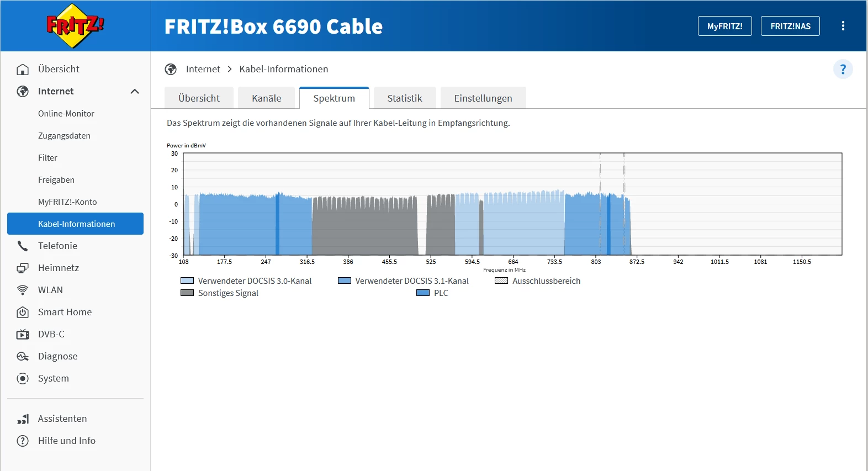Click the PLC legend swatch
868x471 pixels.
pyautogui.click(x=423, y=293)
